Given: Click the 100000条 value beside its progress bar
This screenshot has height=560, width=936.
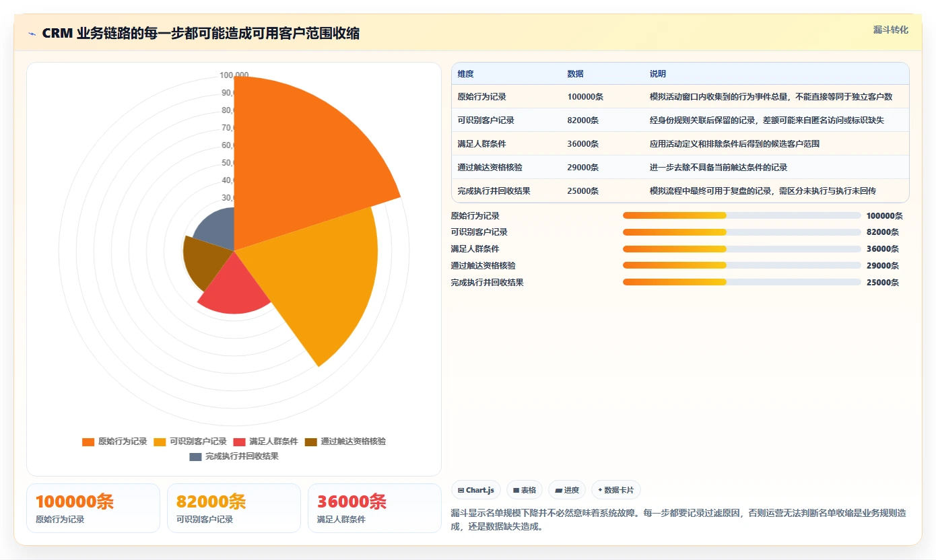Looking at the screenshot, I should click(x=884, y=216).
